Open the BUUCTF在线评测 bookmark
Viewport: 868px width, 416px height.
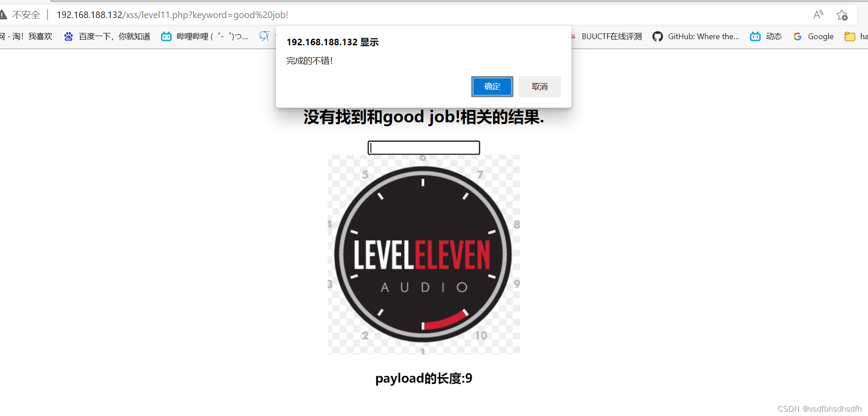tap(607, 36)
